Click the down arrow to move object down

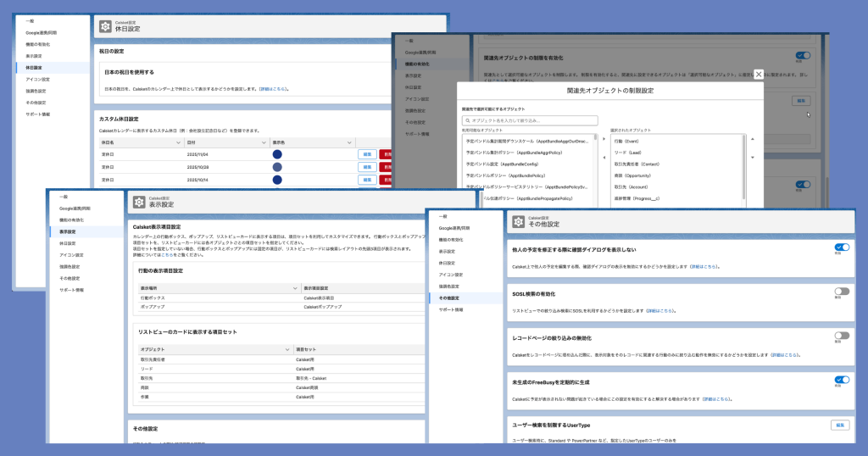[x=752, y=158]
